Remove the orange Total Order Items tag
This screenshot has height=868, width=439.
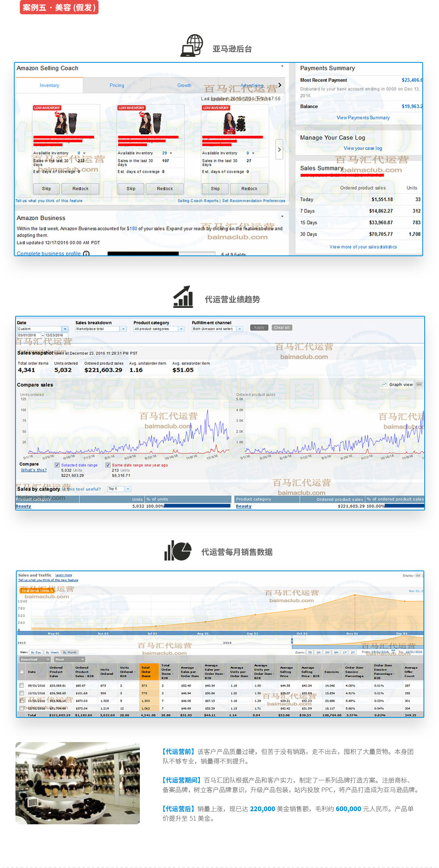pos(52,591)
